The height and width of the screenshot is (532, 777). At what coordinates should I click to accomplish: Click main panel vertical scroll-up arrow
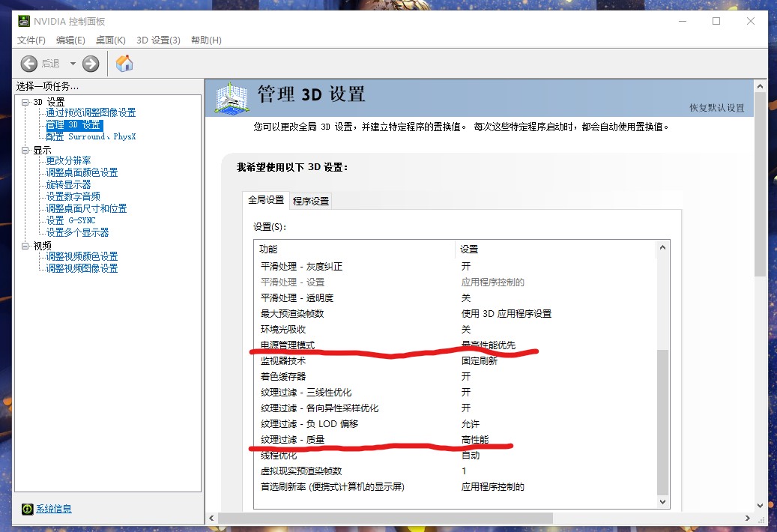click(x=761, y=86)
